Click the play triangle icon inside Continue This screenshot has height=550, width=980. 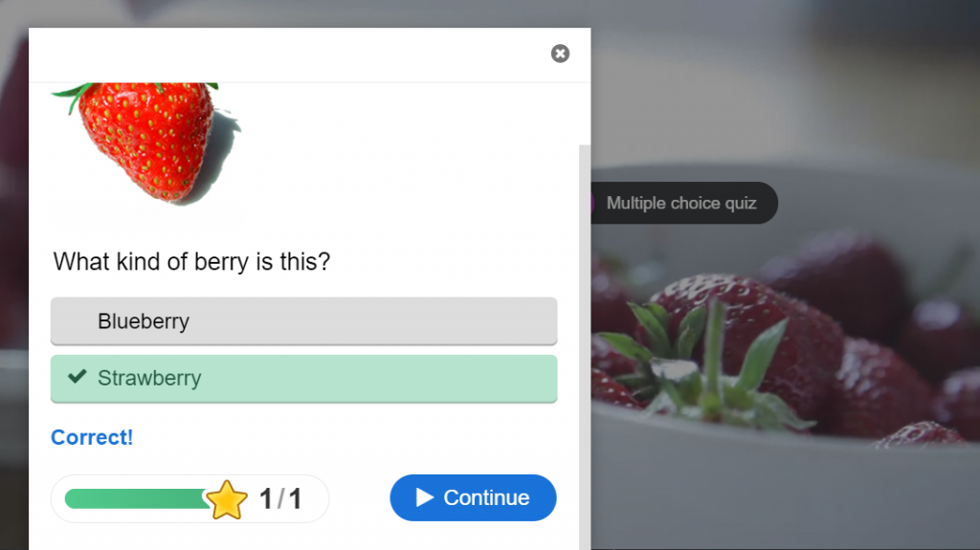click(424, 497)
